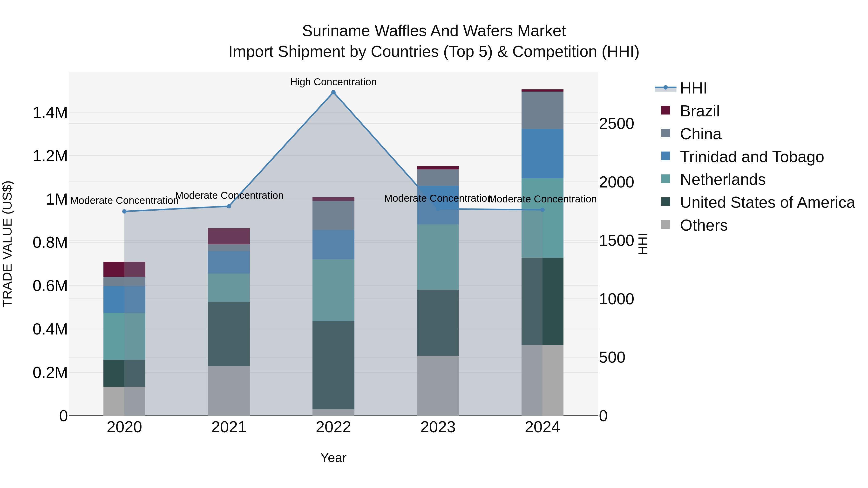Click the 2500 right axis tick
This screenshot has width=868, height=488.
(616, 124)
